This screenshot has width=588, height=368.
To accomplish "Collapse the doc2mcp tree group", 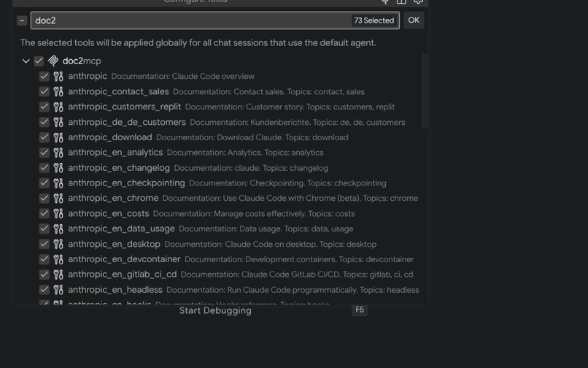I will point(26,61).
